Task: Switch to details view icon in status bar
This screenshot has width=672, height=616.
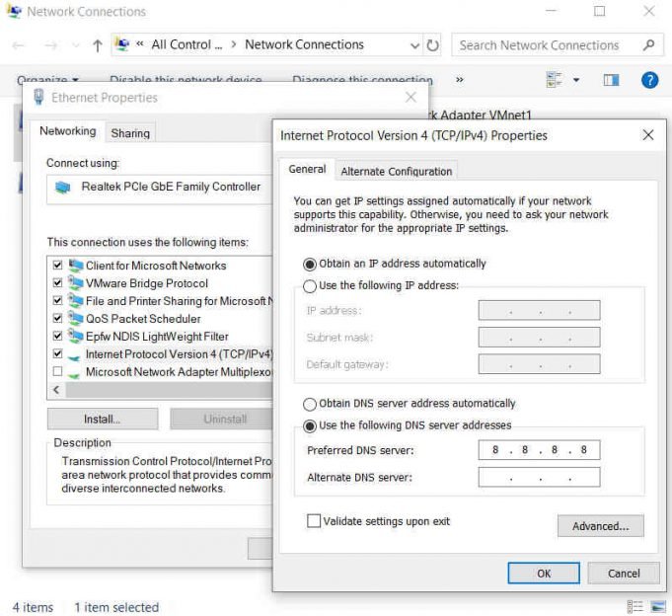Action: [x=635, y=606]
